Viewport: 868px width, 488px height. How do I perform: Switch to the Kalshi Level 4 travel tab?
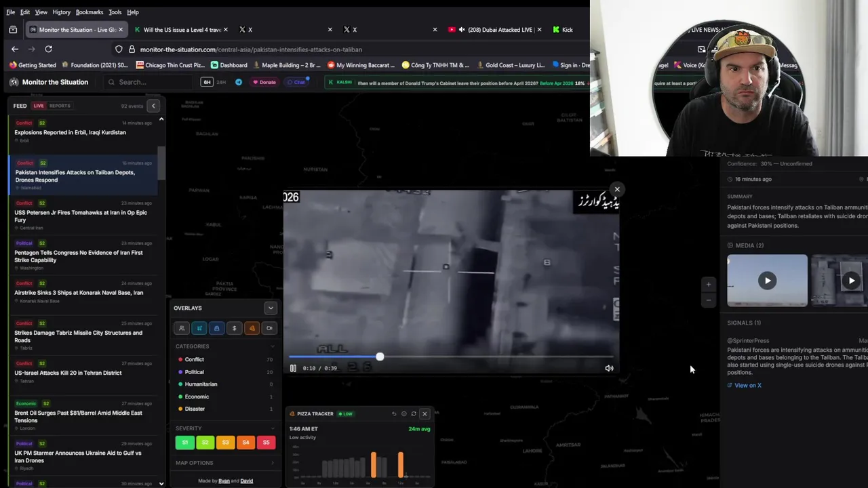(181, 30)
